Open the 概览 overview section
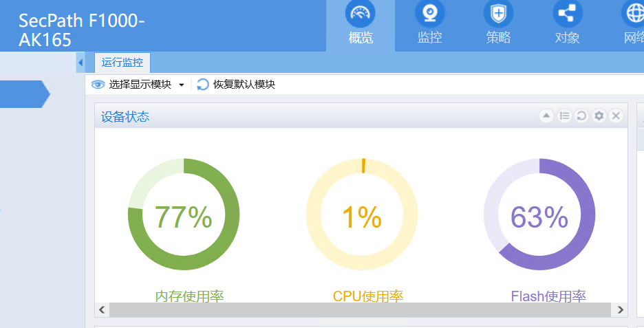The image size is (644, 328). tap(361, 25)
